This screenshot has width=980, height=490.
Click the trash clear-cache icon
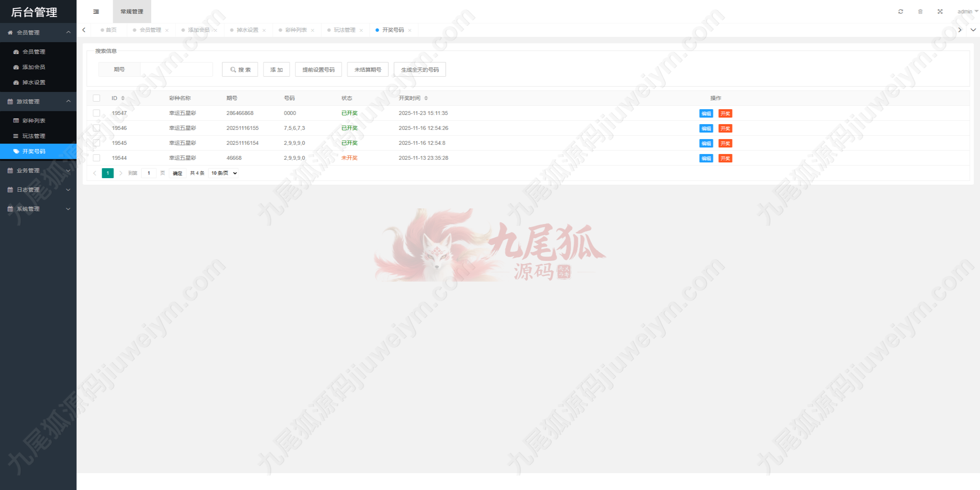tap(920, 11)
